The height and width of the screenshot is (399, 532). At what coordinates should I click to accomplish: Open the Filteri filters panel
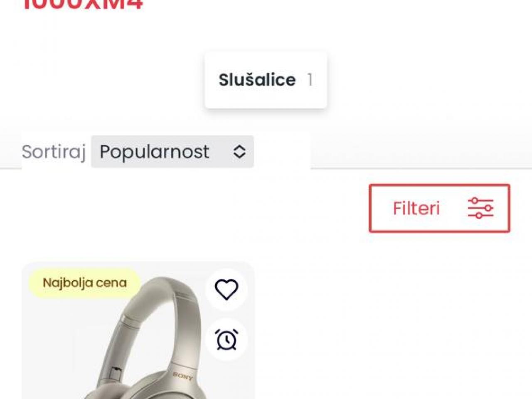click(439, 208)
